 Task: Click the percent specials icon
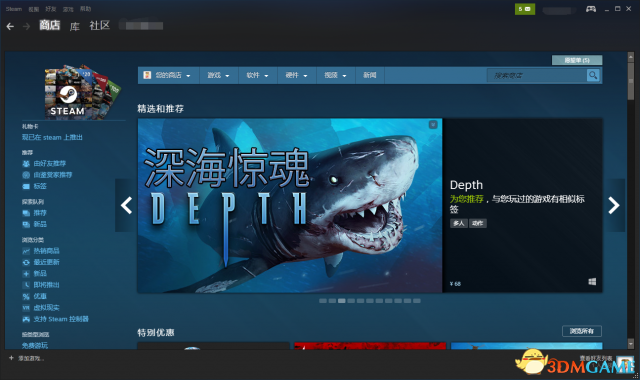(x=26, y=296)
